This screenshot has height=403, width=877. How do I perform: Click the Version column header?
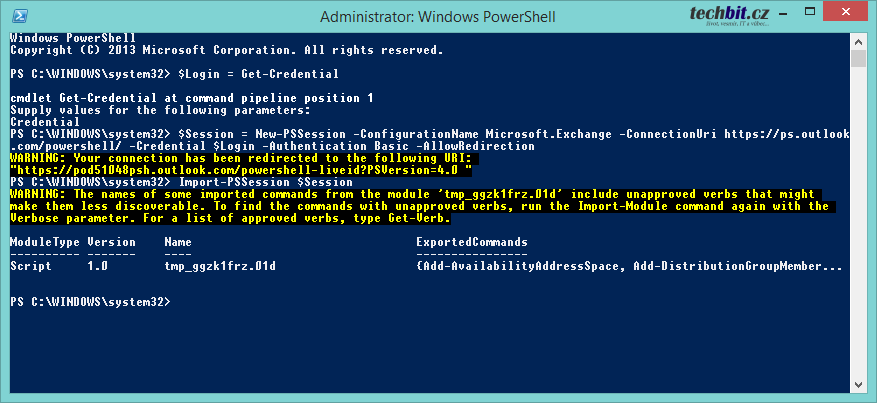[111, 243]
